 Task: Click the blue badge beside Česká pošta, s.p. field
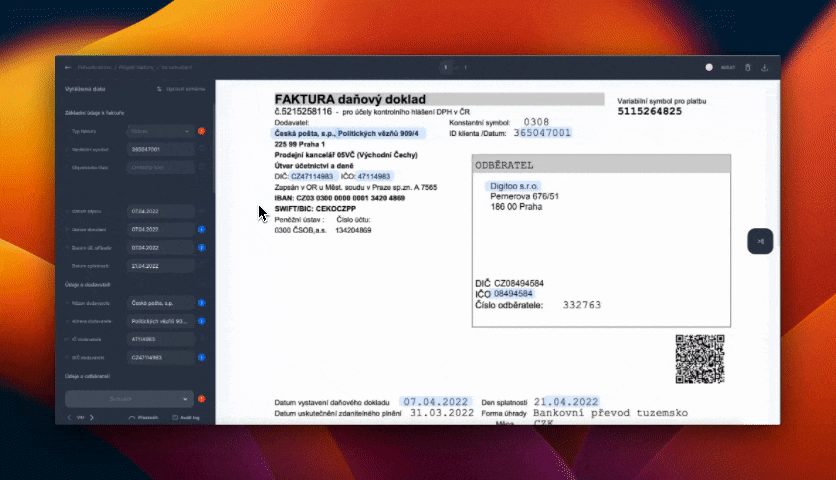coord(202,303)
